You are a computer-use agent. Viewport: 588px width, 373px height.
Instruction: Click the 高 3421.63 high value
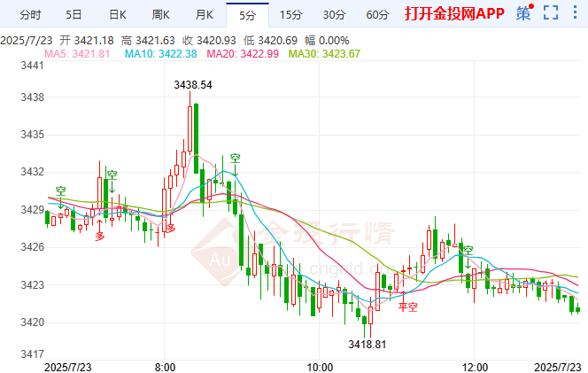click(x=148, y=41)
